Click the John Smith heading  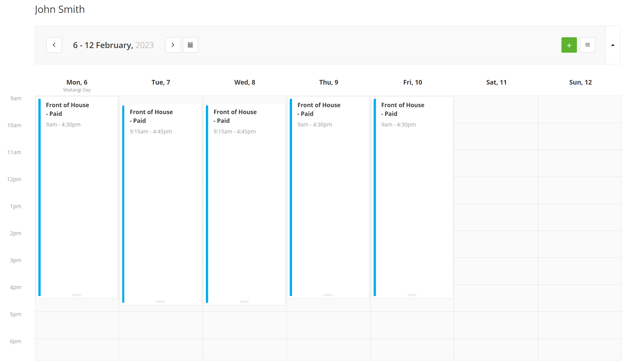click(x=60, y=10)
